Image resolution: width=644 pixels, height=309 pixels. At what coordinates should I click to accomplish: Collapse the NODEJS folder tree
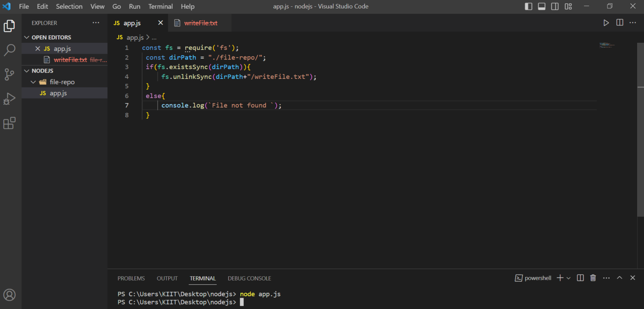pos(26,70)
